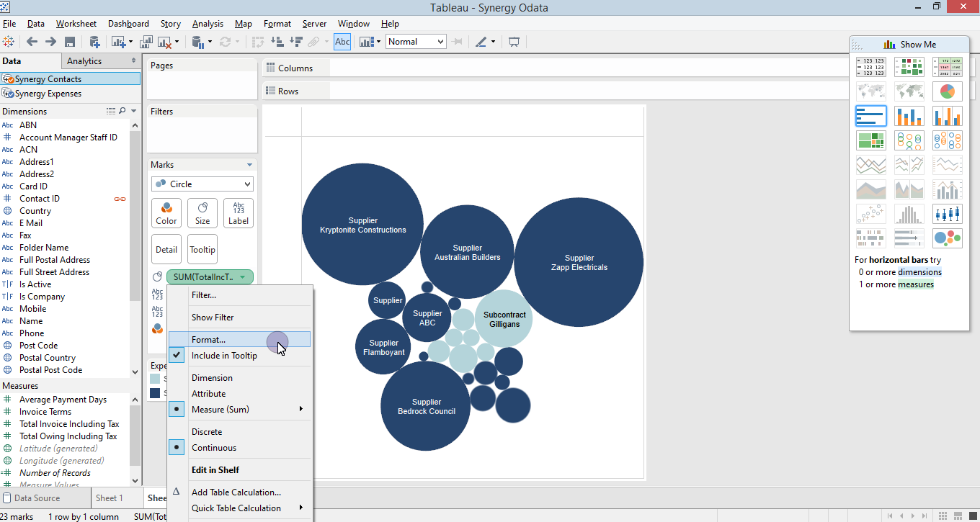This screenshot has height=522, width=980.
Task: Clear the sheet with red X icon
Action: click(164, 42)
